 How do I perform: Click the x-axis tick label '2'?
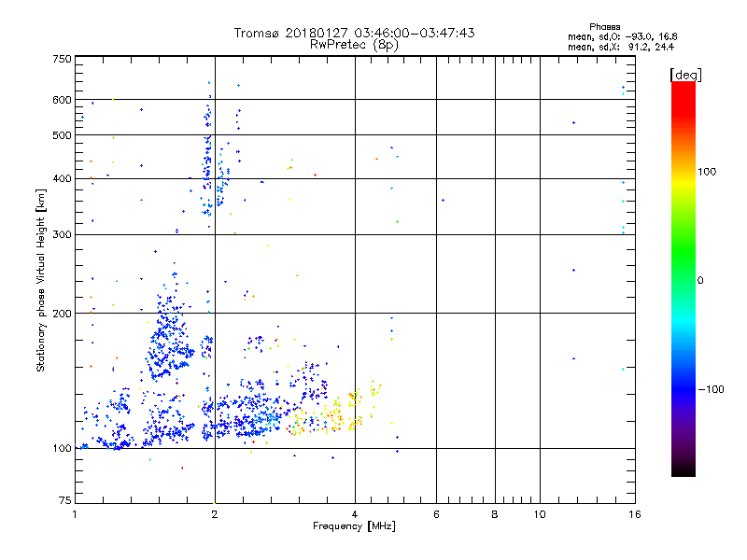(215, 514)
